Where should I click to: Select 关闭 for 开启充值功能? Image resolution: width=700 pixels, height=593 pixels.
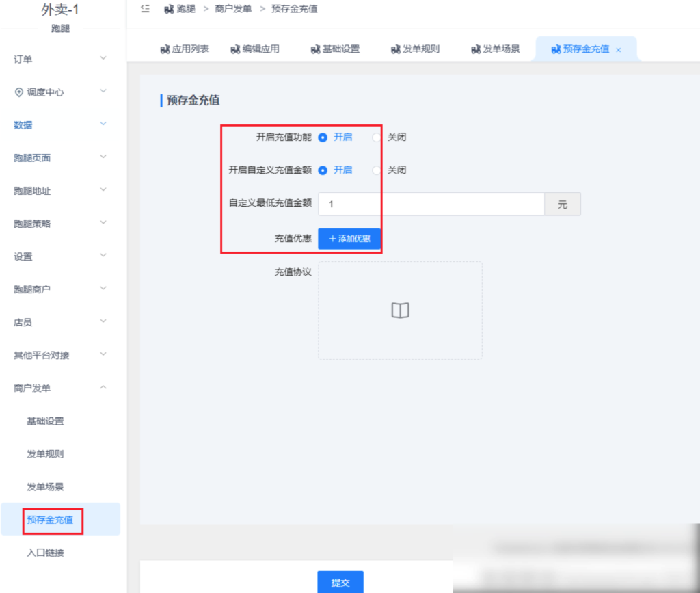point(377,137)
